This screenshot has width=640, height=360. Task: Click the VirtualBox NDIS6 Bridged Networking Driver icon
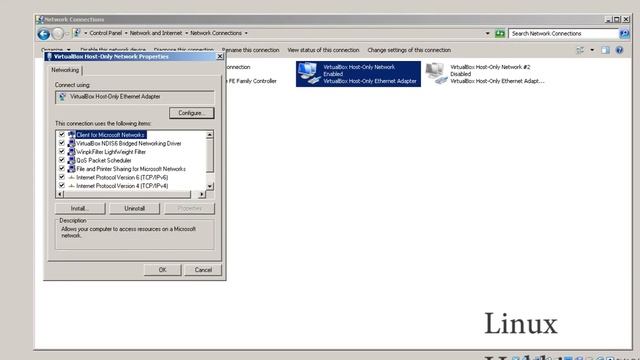click(x=71, y=143)
